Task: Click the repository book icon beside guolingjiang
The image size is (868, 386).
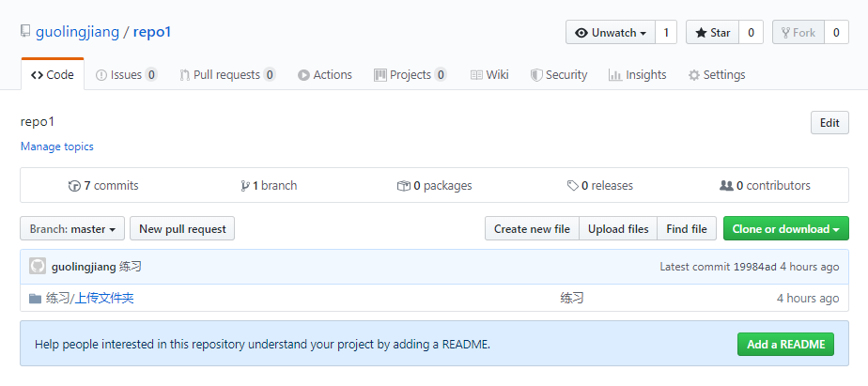Action: 25,31
